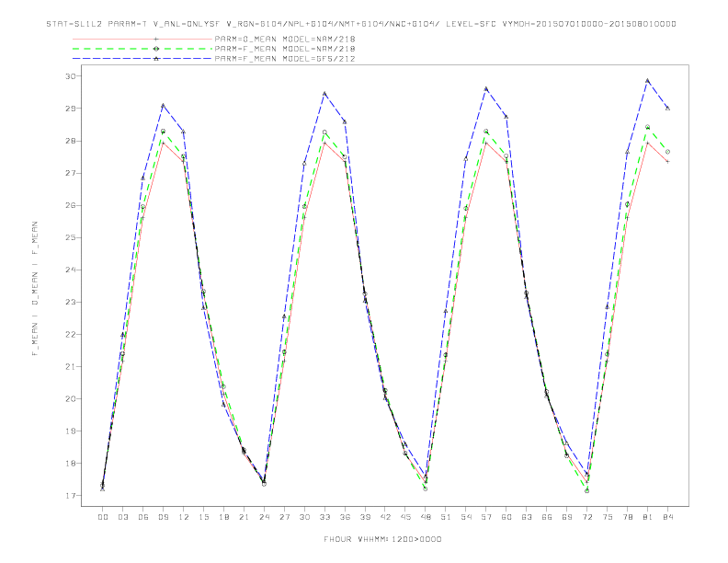Screen dimensions: 728x563
Task: Click y-axis tick label 27
Action: point(71,173)
